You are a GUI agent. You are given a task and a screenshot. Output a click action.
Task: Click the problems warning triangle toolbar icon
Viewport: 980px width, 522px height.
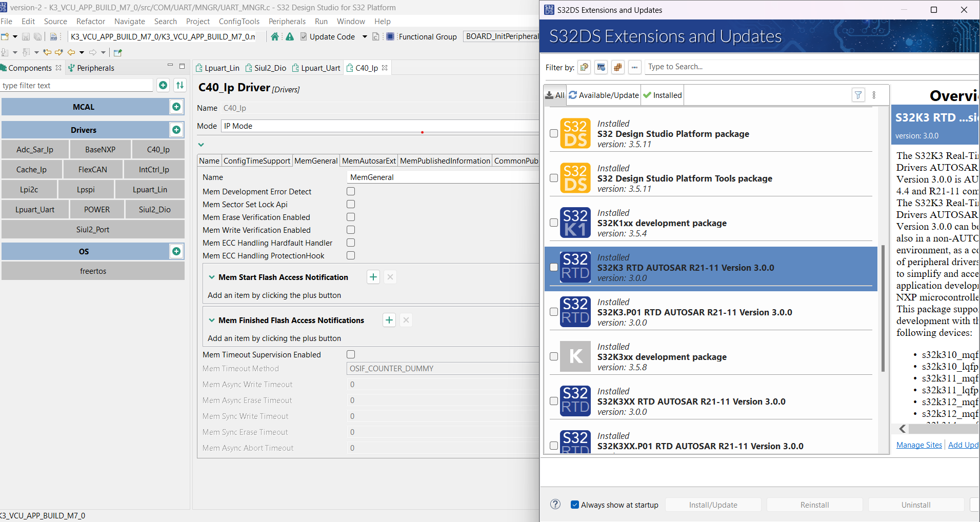290,36
